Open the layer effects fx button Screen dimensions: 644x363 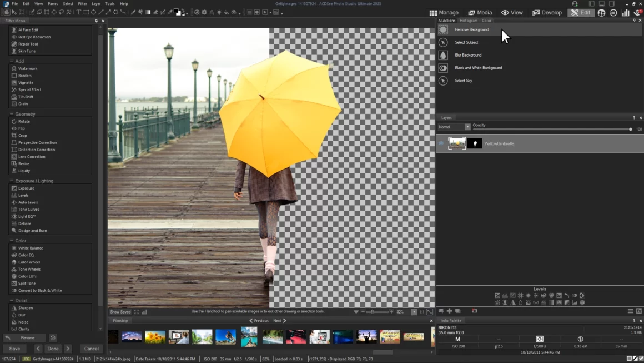click(639, 311)
